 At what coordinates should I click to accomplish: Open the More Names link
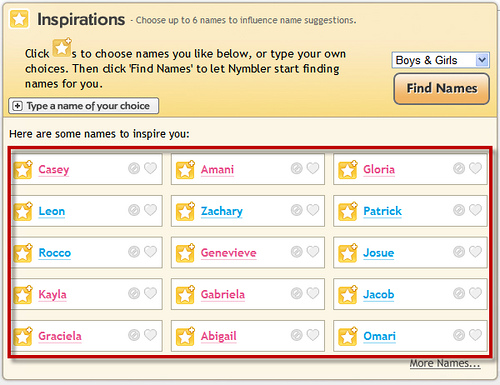[x=445, y=363]
